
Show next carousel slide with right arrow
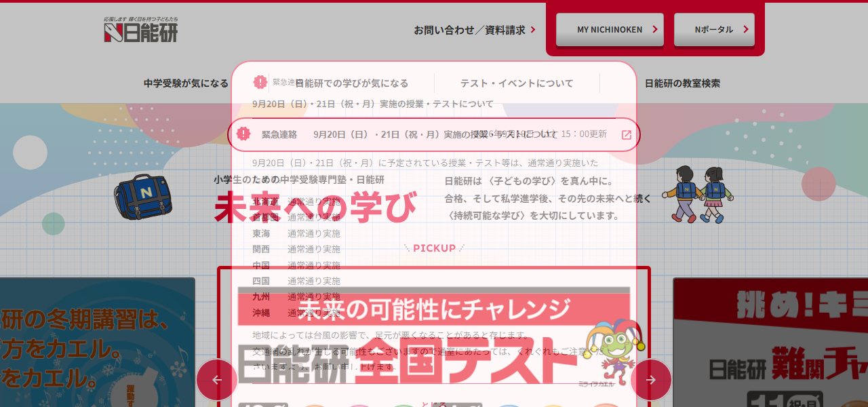(x=651, y=379)
